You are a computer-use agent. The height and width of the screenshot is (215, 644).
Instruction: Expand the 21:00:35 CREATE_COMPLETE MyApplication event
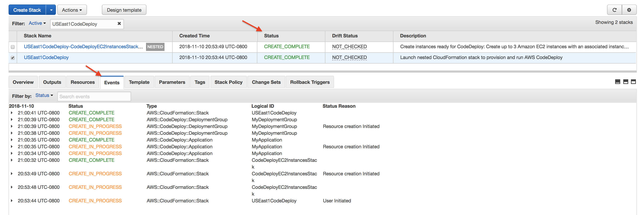(x=12, y=140)
